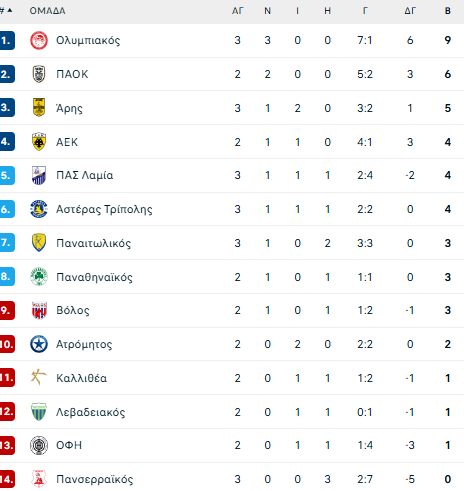Click the Αστέρας Τρίπολης crest icon
The height and width of the screenshot is (491, 464).
pyautogui.click(x=39, y=209)
